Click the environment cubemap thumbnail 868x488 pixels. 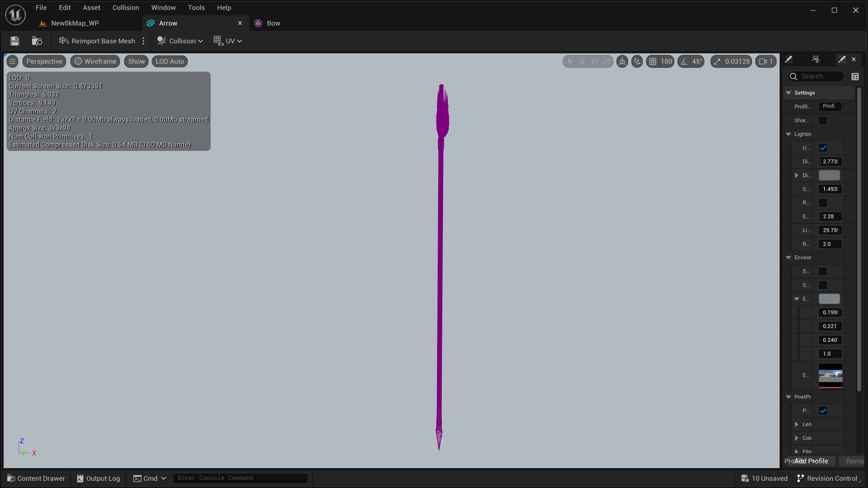point(830,375)
